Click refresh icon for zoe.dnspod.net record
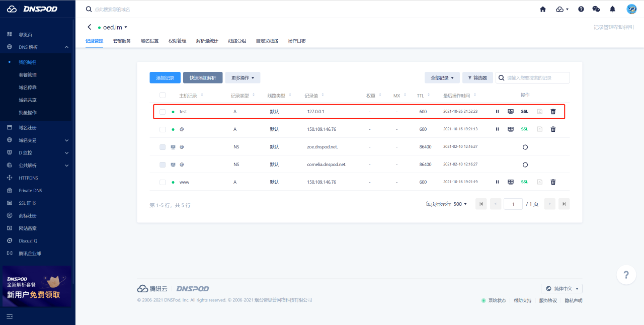 (x=525, y=147)
